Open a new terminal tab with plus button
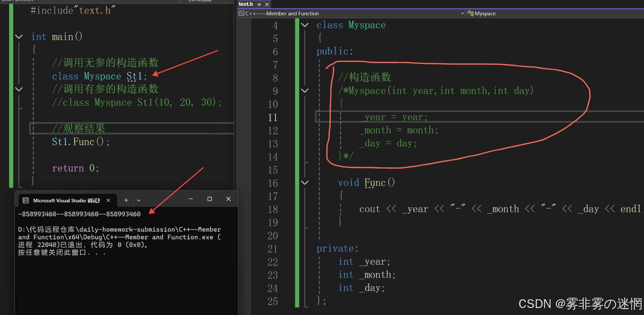This screenshot has height=315, width=644. tap(126, 200)
